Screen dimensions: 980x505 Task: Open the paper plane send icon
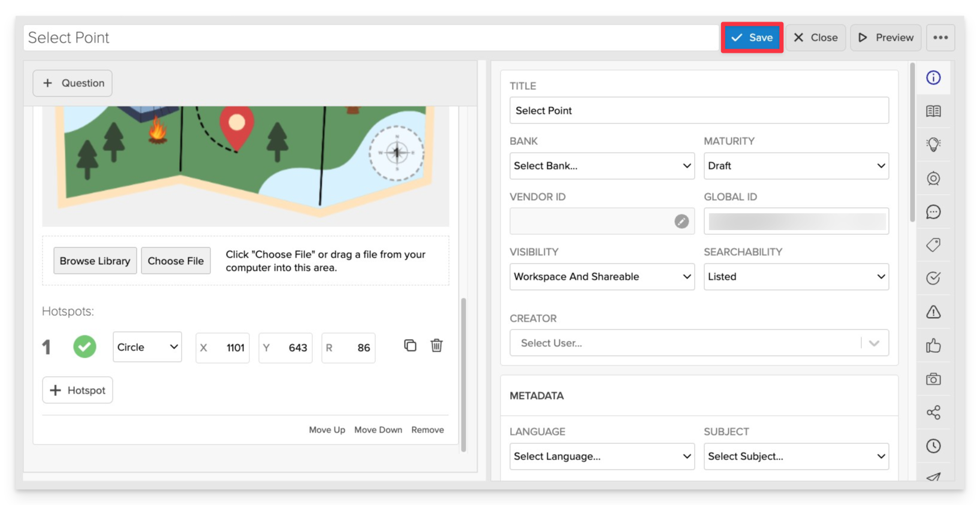coord(933,477)
